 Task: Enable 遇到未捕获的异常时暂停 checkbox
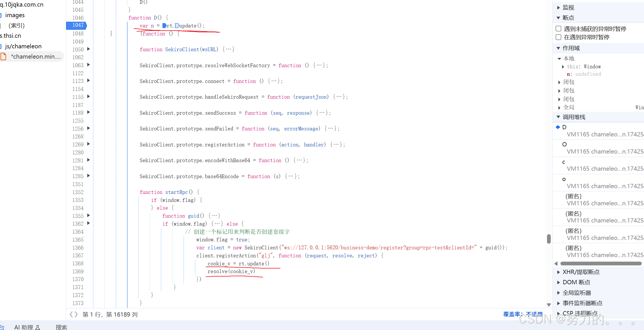click(x=558, y=29)
